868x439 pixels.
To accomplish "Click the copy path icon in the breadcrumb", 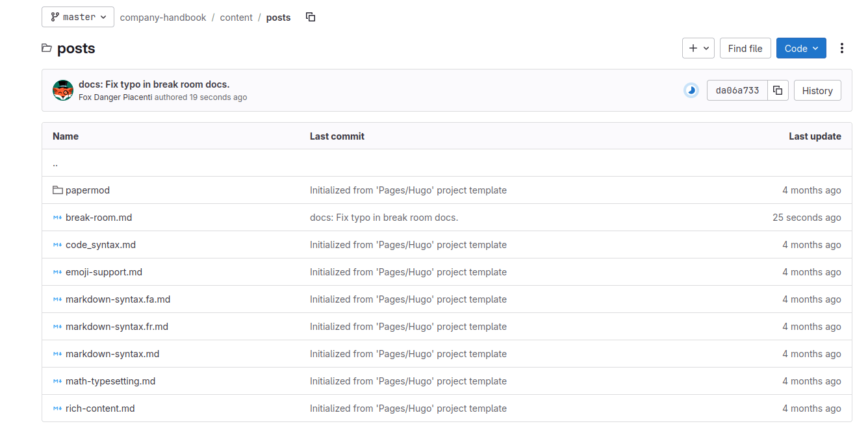I will [311, 18].
